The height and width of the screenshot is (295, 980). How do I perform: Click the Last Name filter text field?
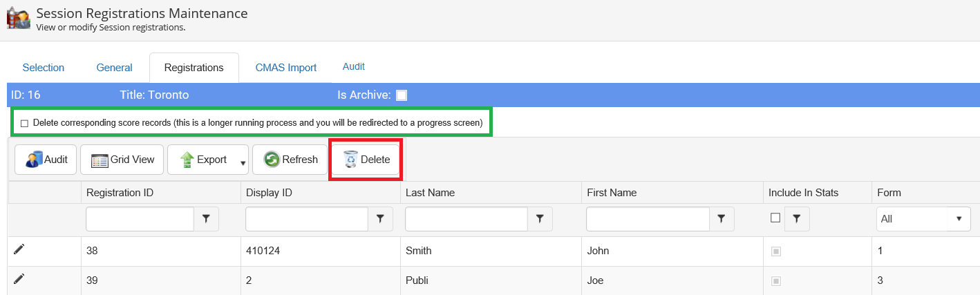[x=467, y=218]
